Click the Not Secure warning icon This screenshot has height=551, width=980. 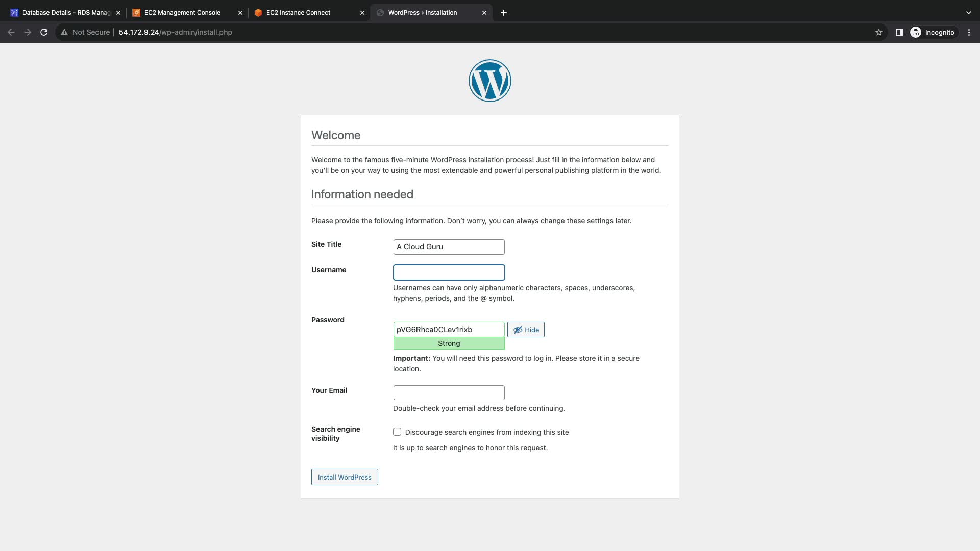click(64, 32)
